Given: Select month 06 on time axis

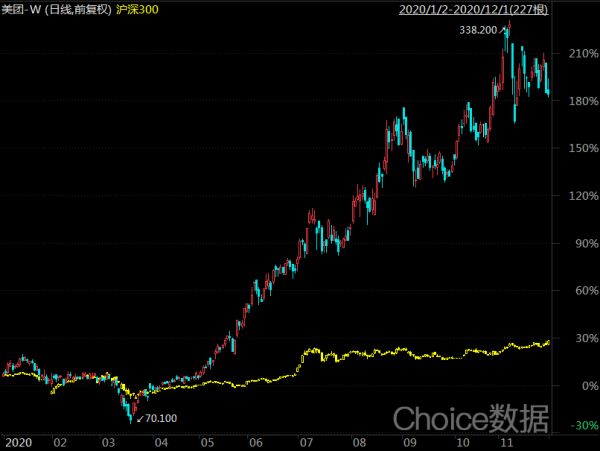Looking at the screenshot, I should click(x=256, y=441).
